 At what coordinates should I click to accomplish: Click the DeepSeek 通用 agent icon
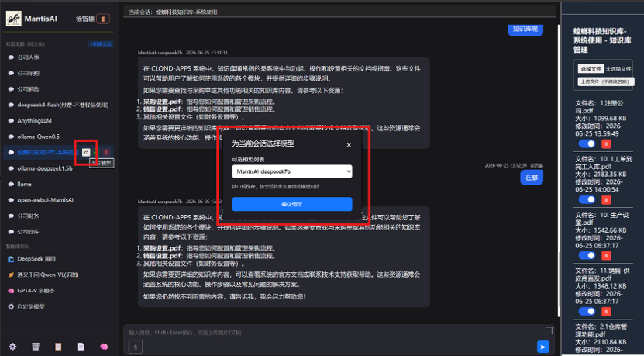click(11, 259)
